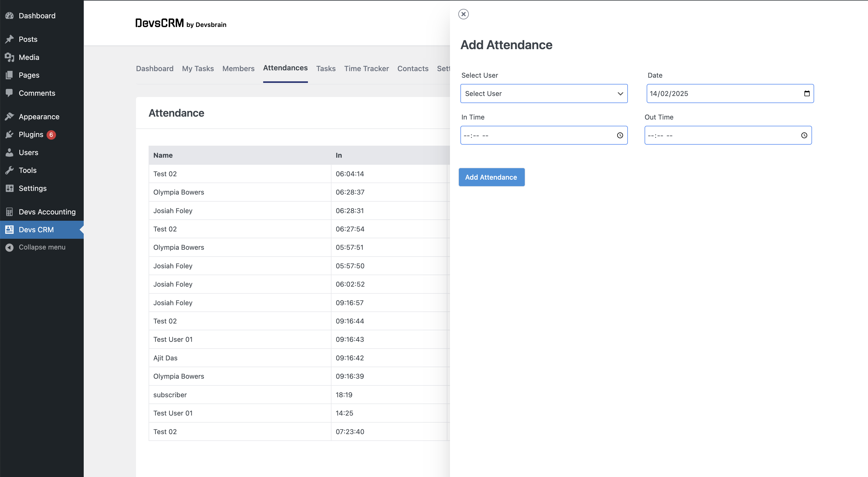
Task: Click the Tools wrench icon
Action: click(9, 170)
